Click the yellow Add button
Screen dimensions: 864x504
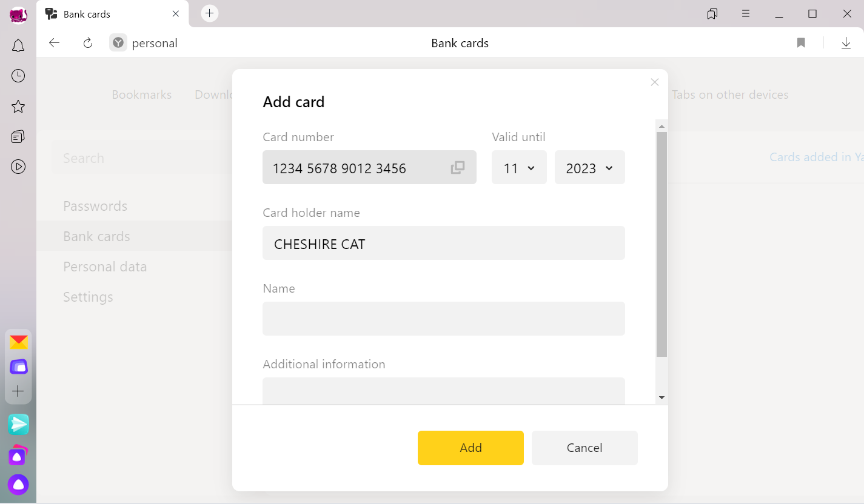pyautogui.click(x=471, y=448)
